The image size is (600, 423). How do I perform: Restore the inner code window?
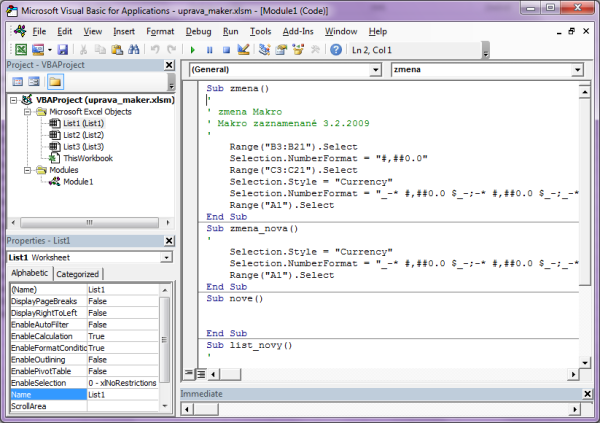(x=571, y=31)
